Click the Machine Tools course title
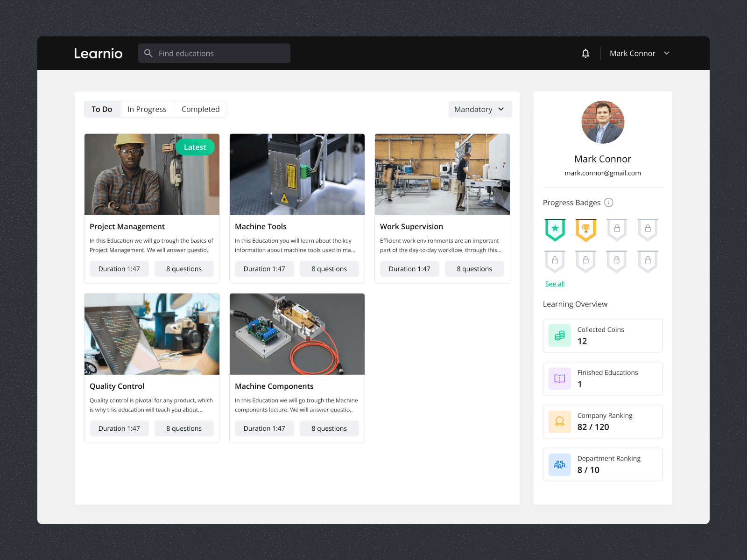 click(261, 226)
